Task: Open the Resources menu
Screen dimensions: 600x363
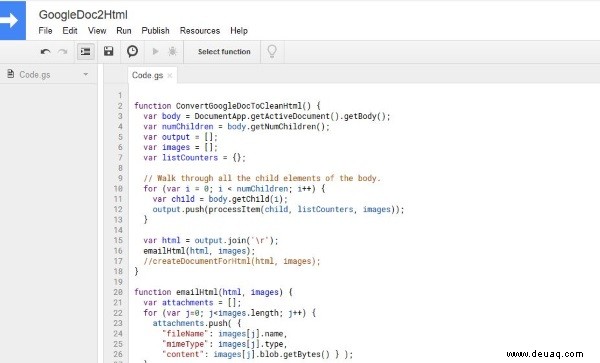Action: pyautogui.click(x=200, y=31)
